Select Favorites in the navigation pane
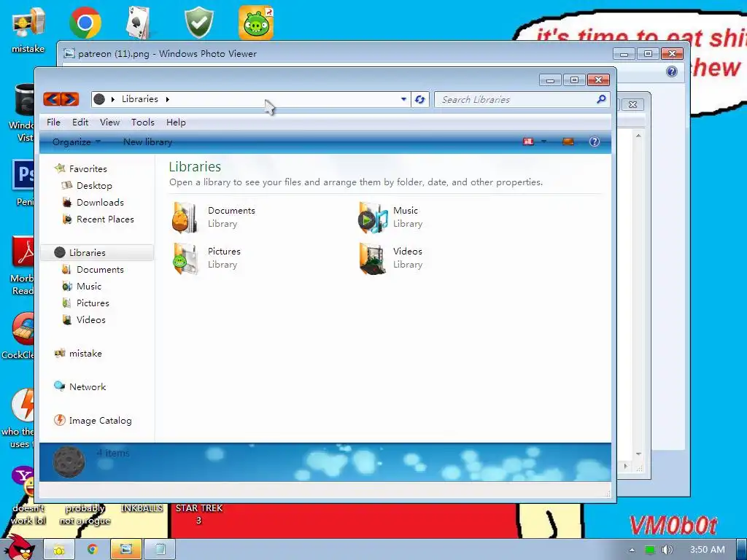 click(81, 168)
